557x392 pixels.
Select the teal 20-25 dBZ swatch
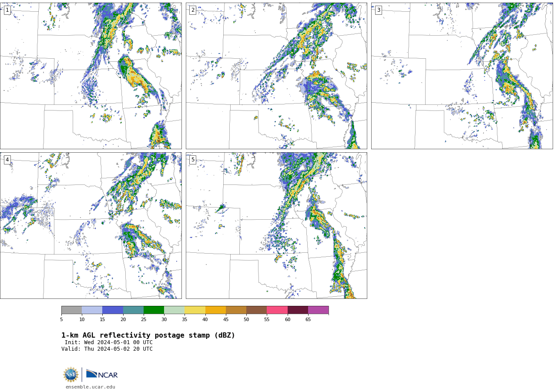pyautogui.click(x=133, y=310)
